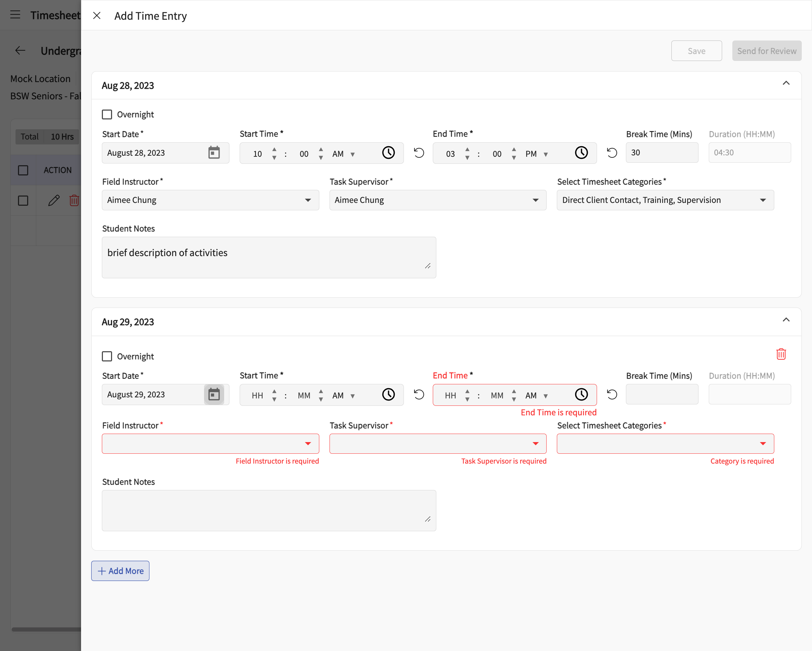
Task: Reset Aug 29 start time
Action: pyautogui.click(x=419, y=395)
